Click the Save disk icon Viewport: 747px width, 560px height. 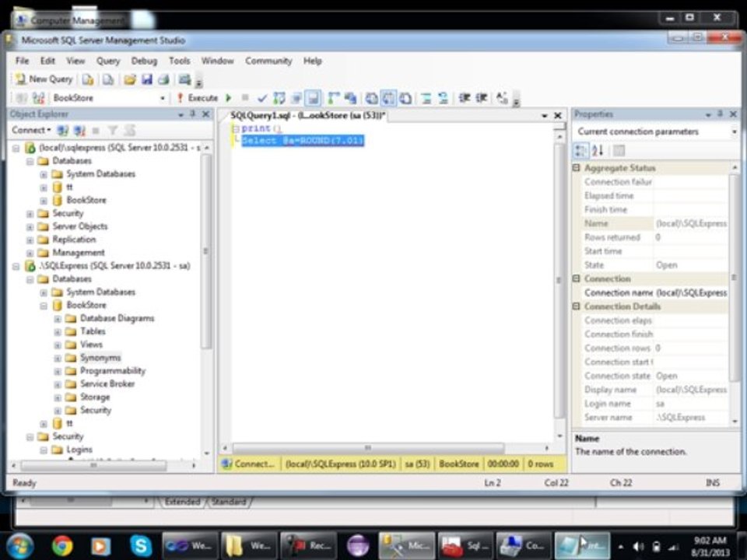coord(147,79)
